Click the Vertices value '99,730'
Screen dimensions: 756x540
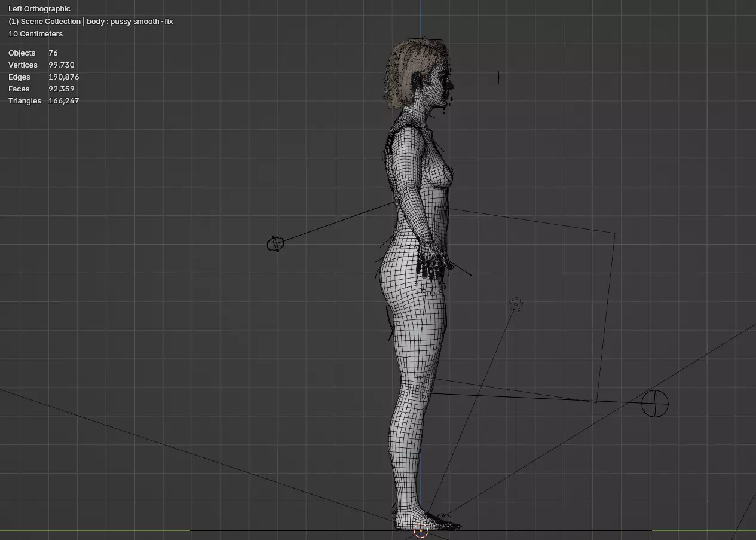[x=62, y=65]
